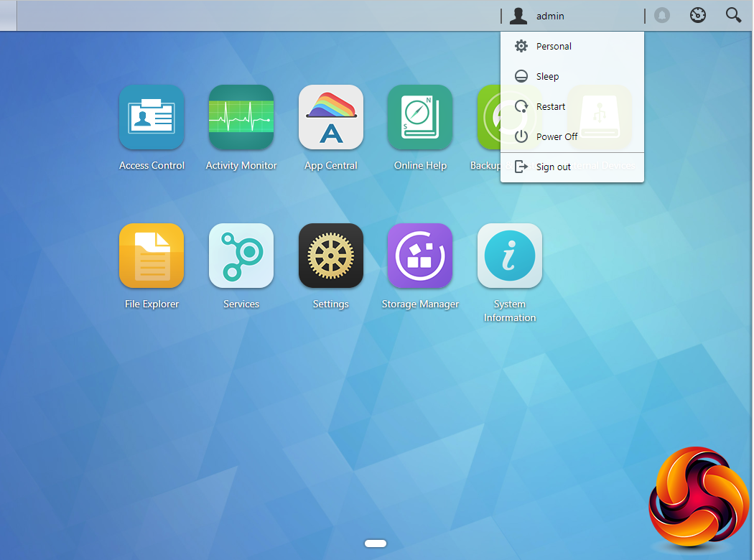Select Restart from the dropdown menu
This screenshot has width=754, height=560.
pos(572,106)
